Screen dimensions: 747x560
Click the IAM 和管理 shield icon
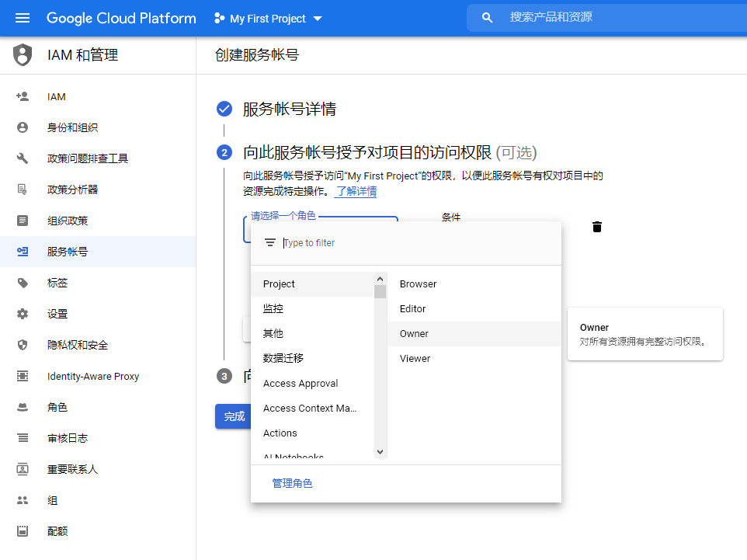pos(22,55)
